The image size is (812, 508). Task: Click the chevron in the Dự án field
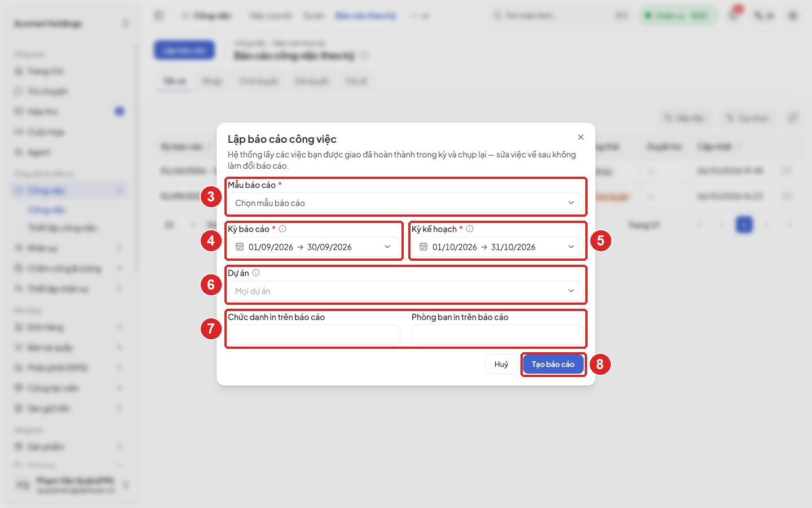[x=571, y=291]
